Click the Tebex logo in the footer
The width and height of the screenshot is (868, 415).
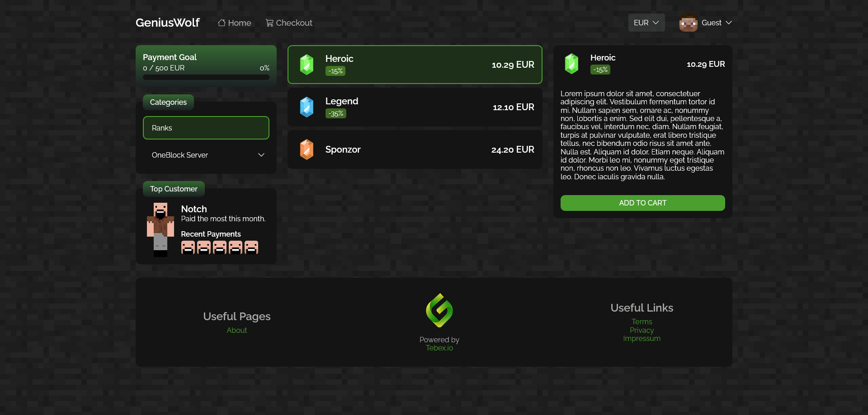tap(439, 310)
